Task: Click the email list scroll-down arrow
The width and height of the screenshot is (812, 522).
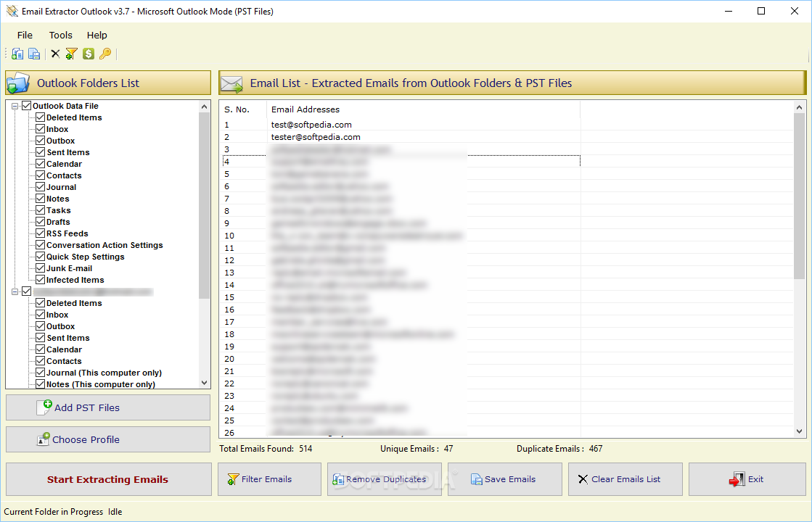Action: 799,431
